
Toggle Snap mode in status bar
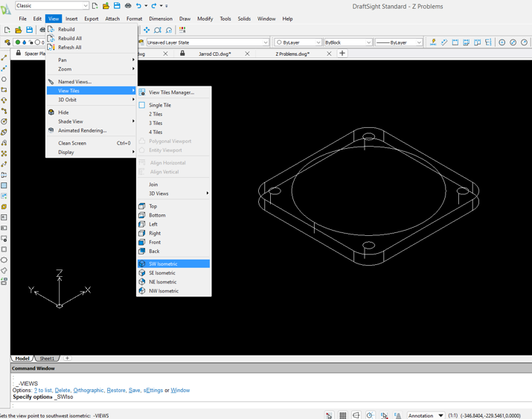(329, 415)
